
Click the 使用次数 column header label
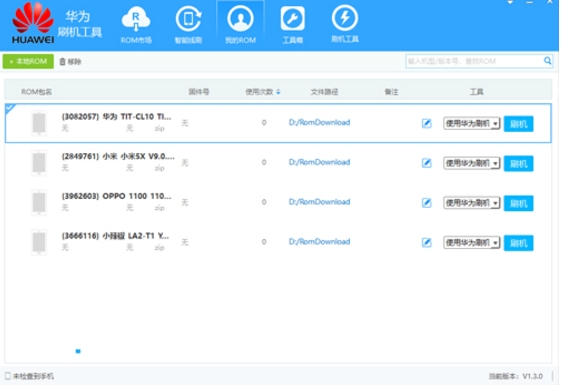pos(259,92)
